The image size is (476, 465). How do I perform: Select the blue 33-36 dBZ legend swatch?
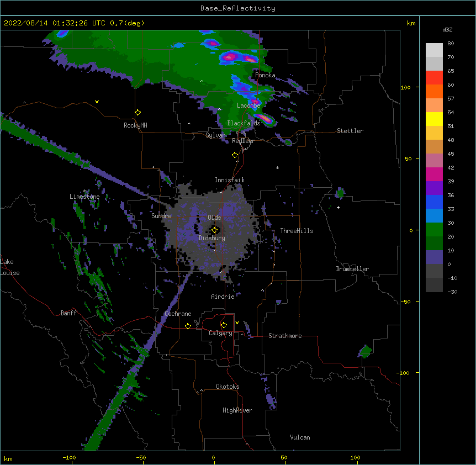tap(434, 202)
